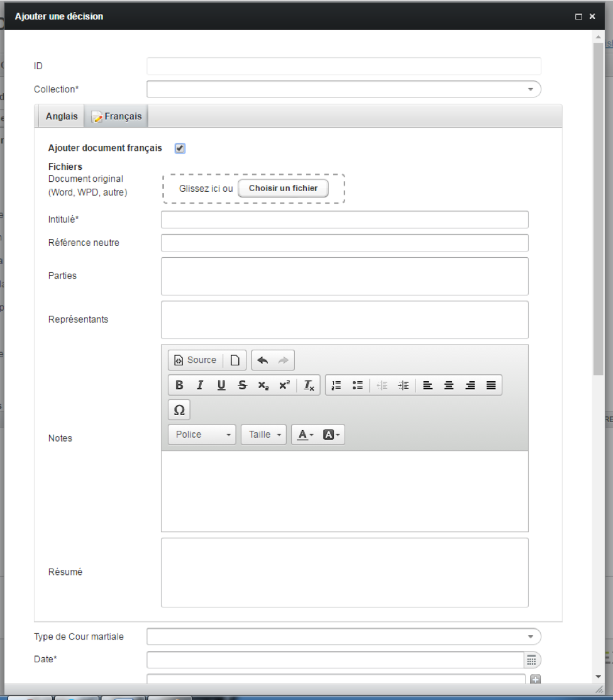Open the text color picker
This screenshot has width=613, height=700.
pyautogui.click(x=306, y=435)
